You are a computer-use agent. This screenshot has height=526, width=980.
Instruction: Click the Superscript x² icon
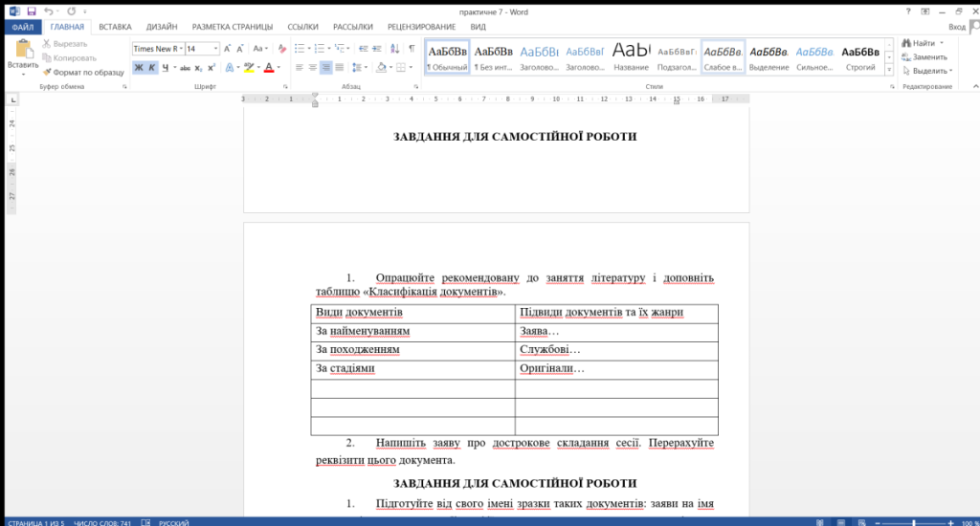(212, 68)
